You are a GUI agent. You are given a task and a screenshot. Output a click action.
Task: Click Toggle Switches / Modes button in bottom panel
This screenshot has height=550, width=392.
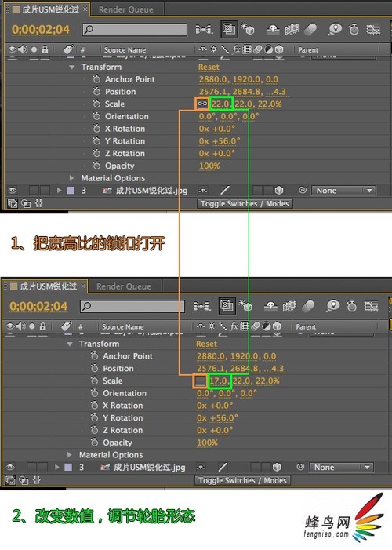pos(242,480)
